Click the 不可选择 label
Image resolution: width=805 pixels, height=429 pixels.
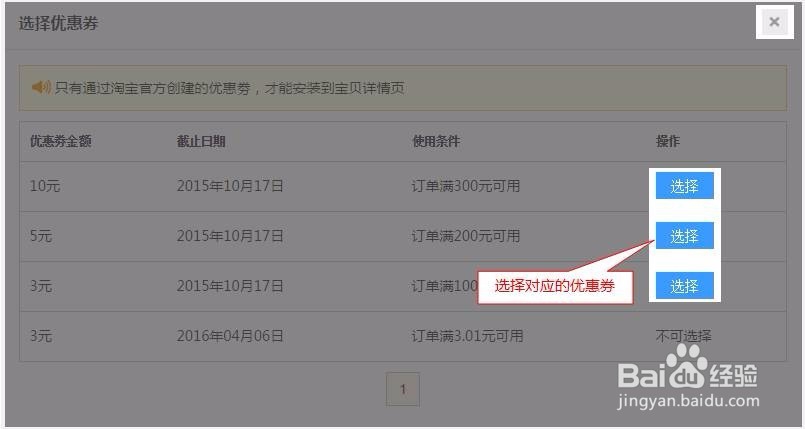683,336
